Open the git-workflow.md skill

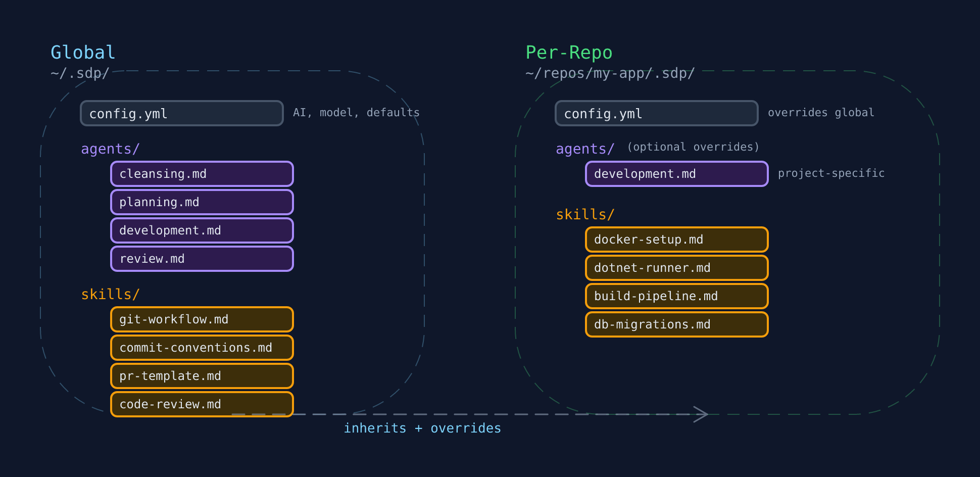click(x=202, y=319)
